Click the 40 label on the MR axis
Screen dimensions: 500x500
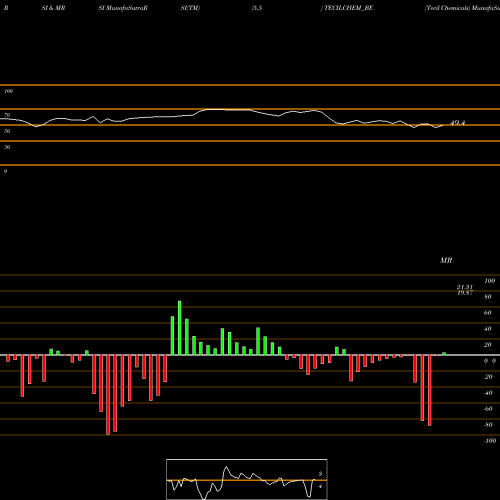tap(487, 329)
